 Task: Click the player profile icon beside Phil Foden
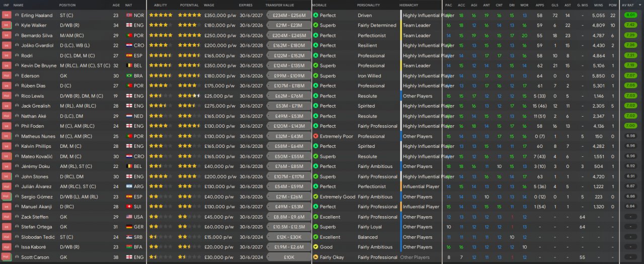[17, 126]
